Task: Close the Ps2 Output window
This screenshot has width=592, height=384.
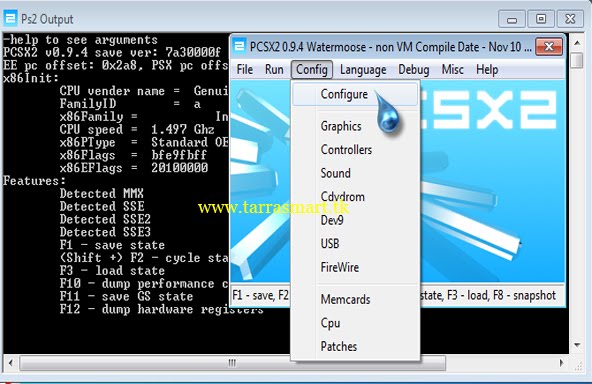Action: click(x=570, y=19)
